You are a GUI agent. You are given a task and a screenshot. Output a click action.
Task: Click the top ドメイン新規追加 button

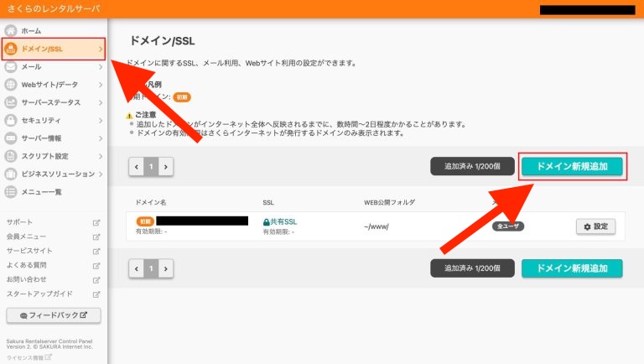click(x=572, y=166)
